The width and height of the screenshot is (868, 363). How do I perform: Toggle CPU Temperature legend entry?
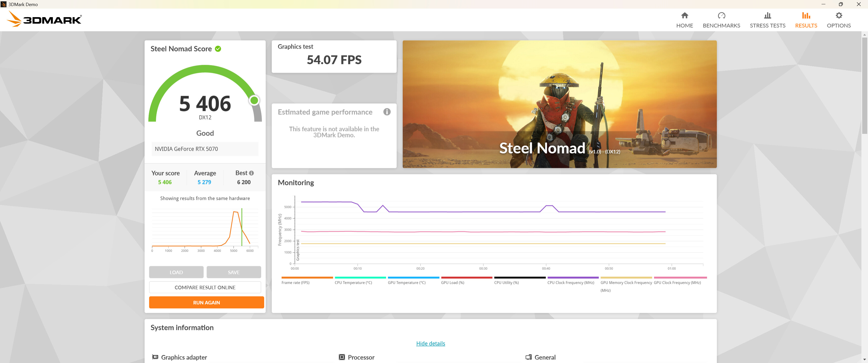(353, 283)
